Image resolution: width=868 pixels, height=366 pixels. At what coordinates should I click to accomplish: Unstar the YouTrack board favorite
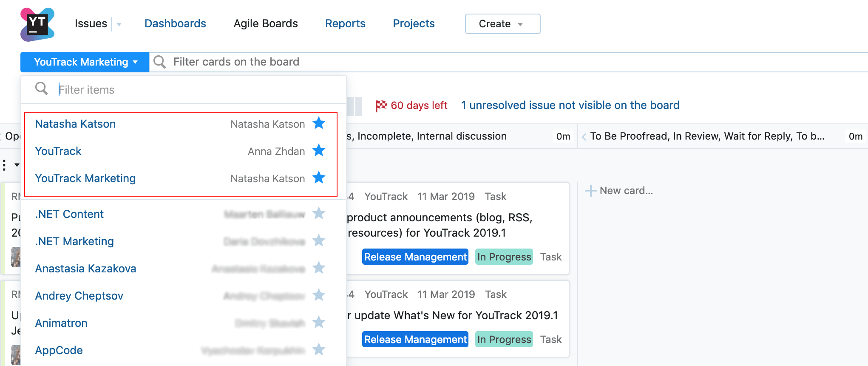[319, 151]
